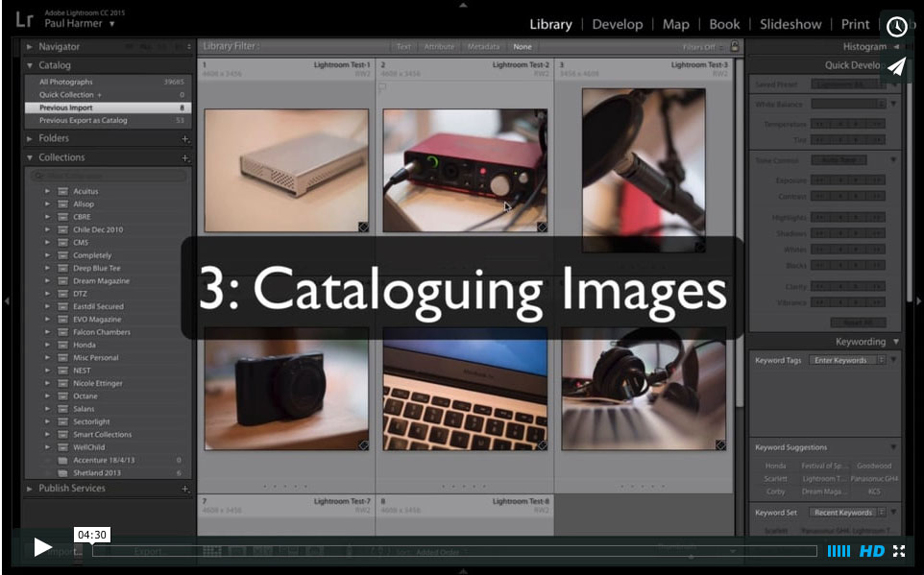Expand the Navigator panel
This screenshot has height=575, width=924.
coord(30,46)
